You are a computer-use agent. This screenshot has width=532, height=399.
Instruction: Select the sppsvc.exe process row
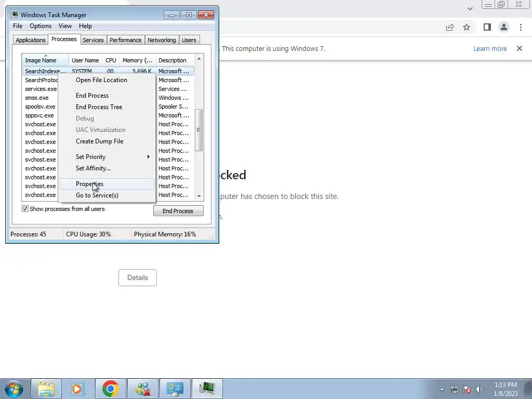(39, 115)
